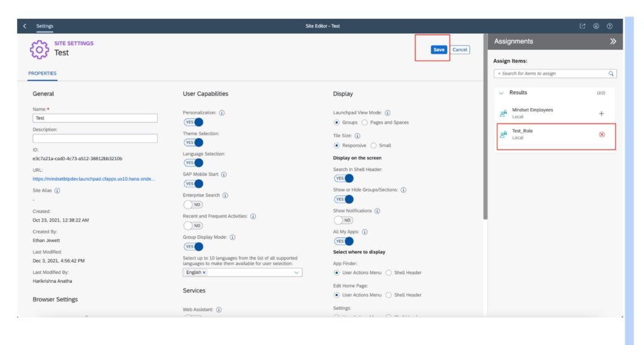Click the Mindset Employees role icon

503,113
